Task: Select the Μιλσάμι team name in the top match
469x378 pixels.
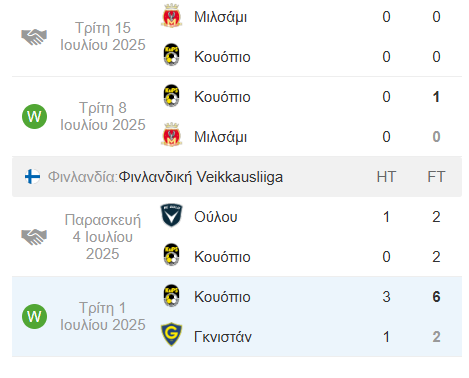Action: click(220, 17)
